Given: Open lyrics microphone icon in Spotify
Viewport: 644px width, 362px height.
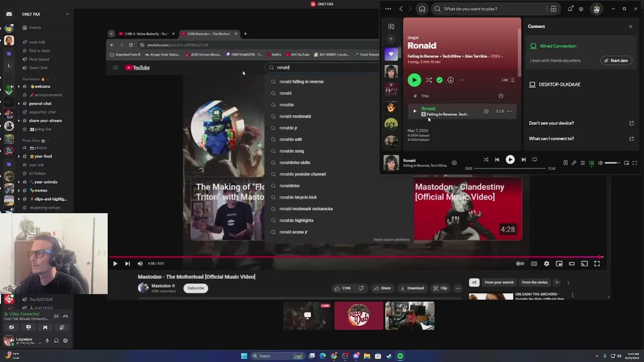Looking at the screenshot, I should 574,163.
